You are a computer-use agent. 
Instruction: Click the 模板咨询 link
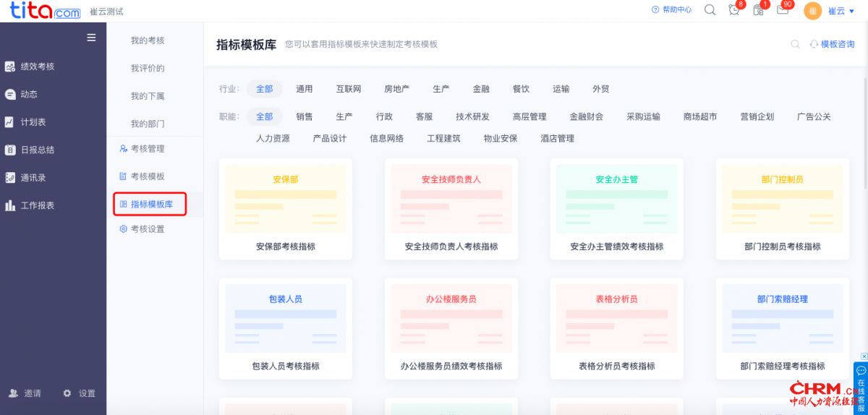pos(833,44)
